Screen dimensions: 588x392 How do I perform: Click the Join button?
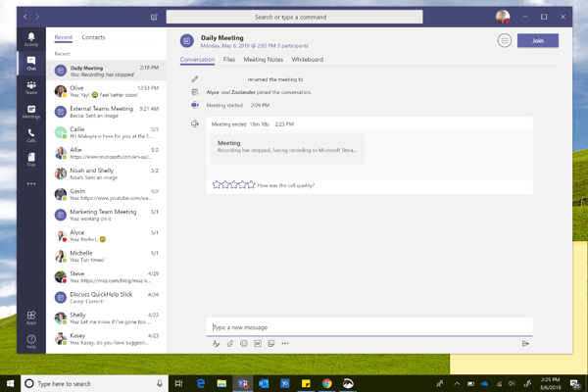pos(538,40)
